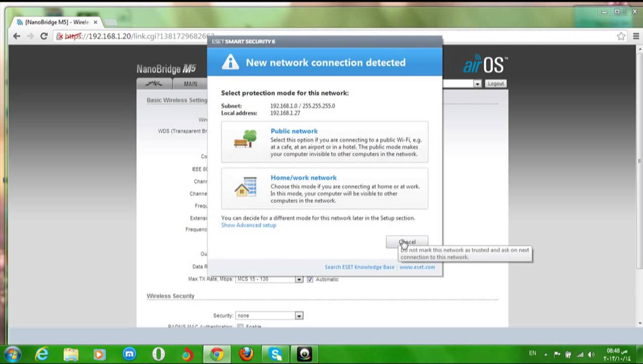Screen dimensions: 643x364
Task: Toggle the Automatic checkbox
Action: [310, 279]
